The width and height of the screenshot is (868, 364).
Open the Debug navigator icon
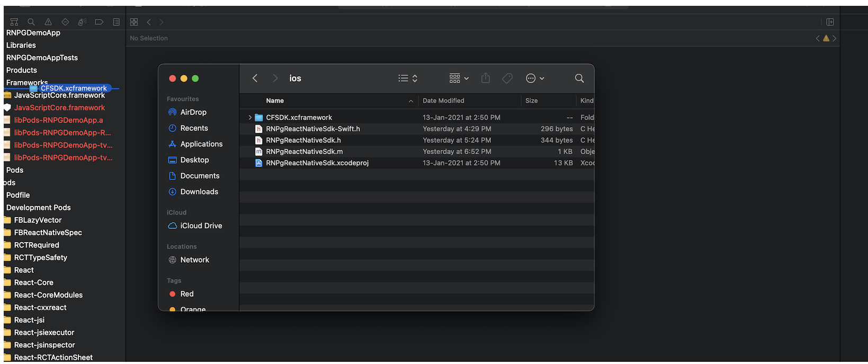82,22
